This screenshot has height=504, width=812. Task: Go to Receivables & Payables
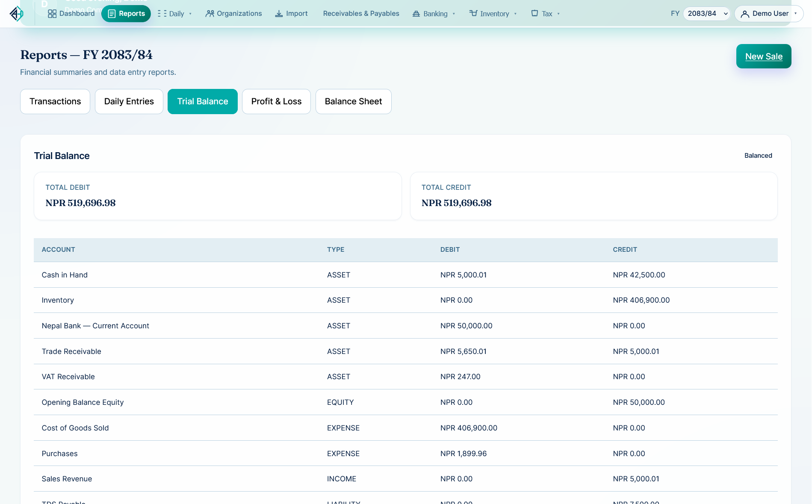click(361, 14)
